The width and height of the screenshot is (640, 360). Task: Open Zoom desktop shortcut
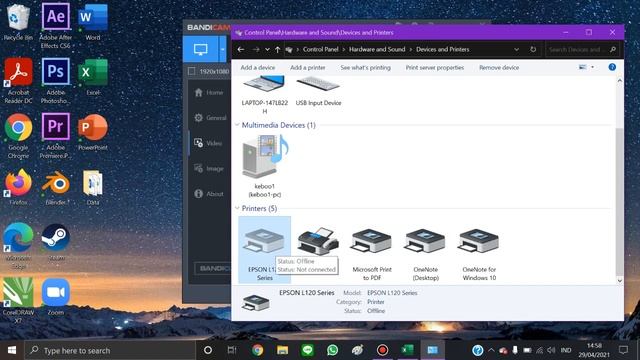pos(56,297)
